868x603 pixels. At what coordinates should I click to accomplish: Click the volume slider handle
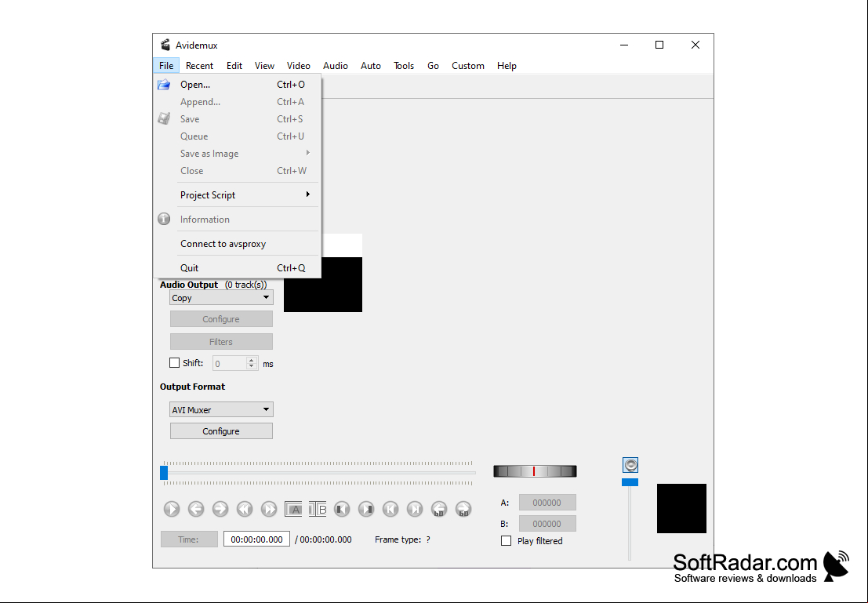pos(630,482)
